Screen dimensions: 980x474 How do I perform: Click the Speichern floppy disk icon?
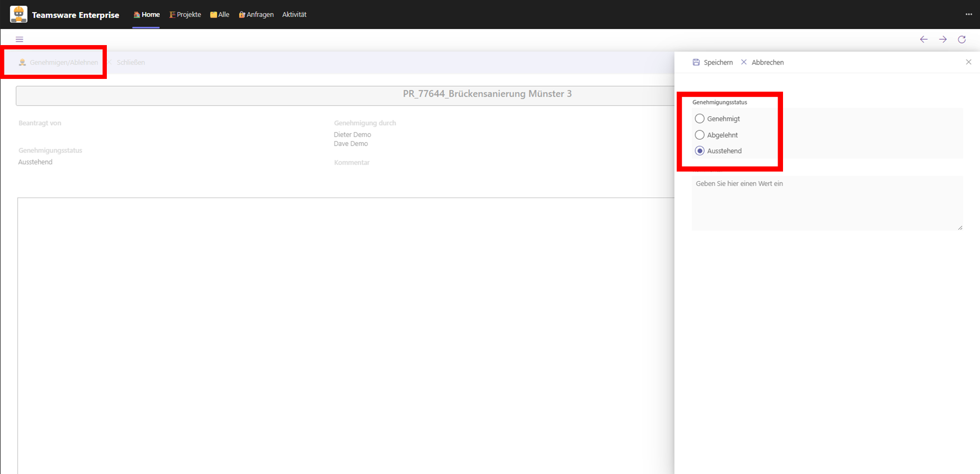pyautogui.click(x=696, y=62)
